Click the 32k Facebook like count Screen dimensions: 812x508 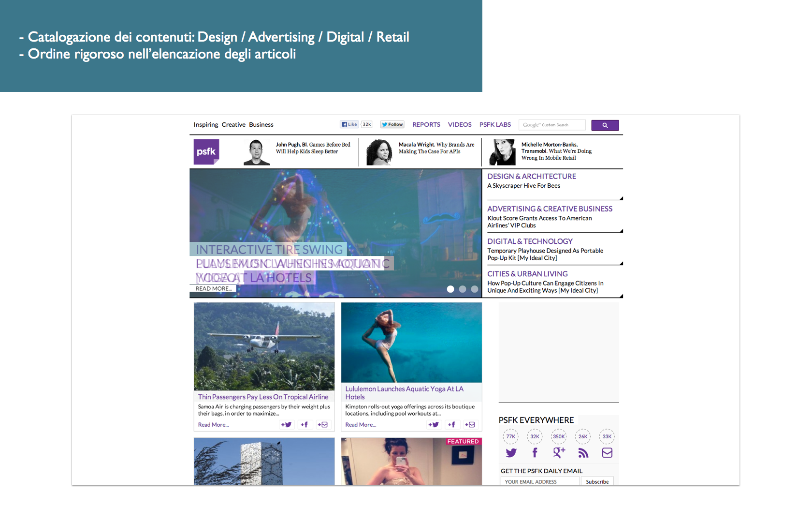pyautogui.click(x=367, y=124)
